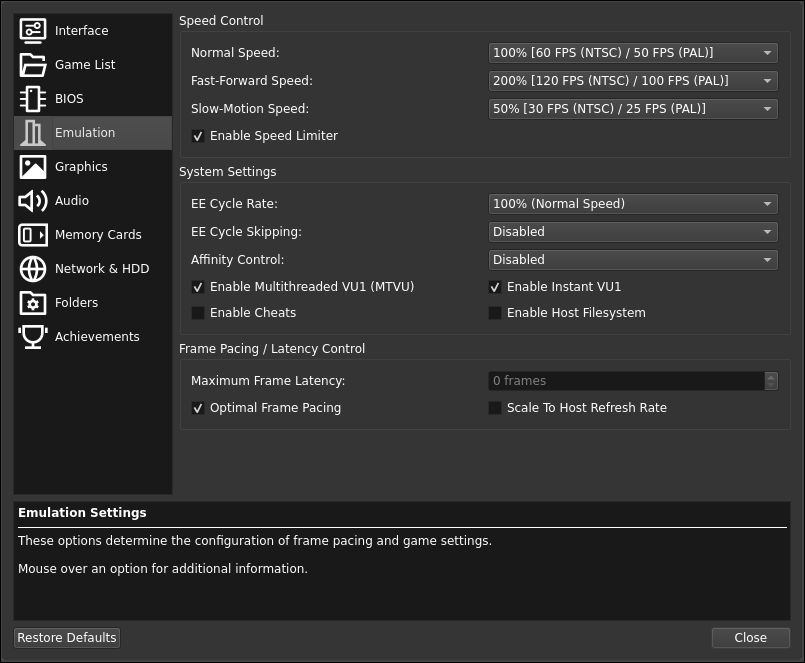Uncheck Enable Multithreaded VU1 (MTVU)

[x=198, y=287]
